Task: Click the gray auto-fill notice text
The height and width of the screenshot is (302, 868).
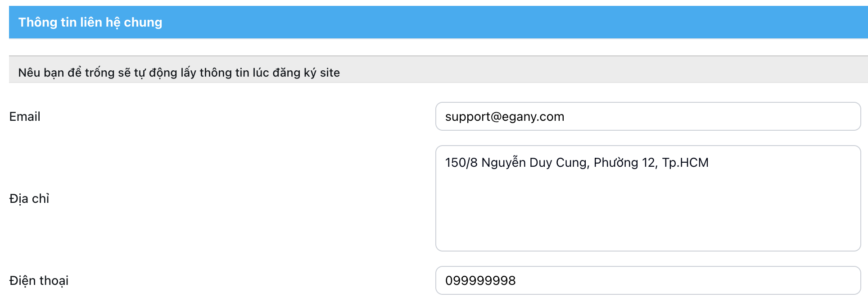Action: coord(179,73)
